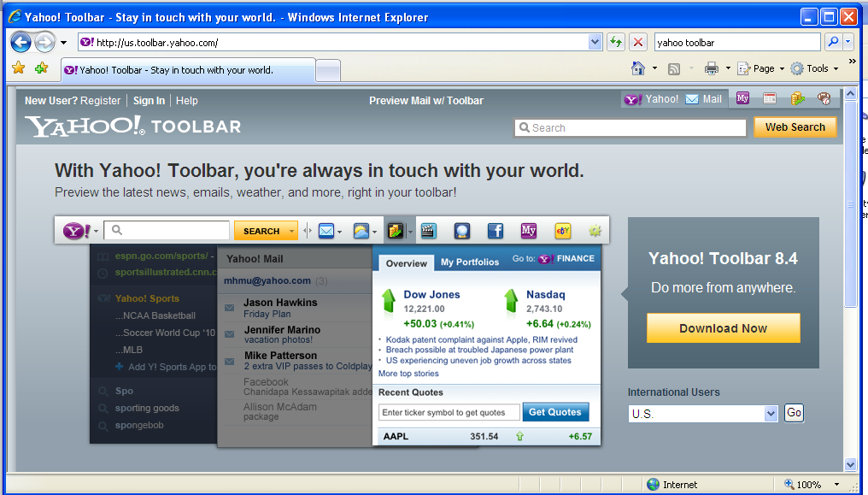Open the search provider options dropdown
Viewport: 868px width, 495px height.
847,42
